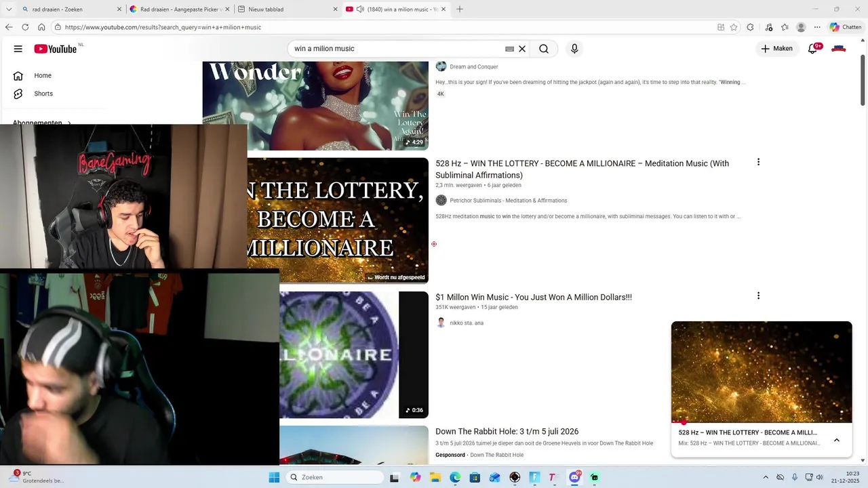Open Shorts in the YouTube sidebar
The image size is (868, 488).
43,94
